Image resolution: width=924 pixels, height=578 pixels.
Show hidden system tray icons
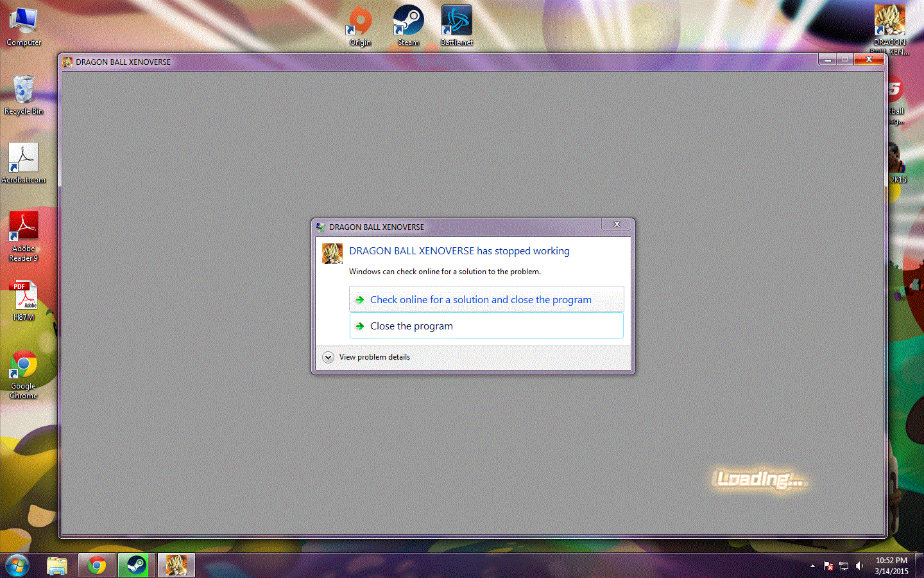click(x=812, y=566)
